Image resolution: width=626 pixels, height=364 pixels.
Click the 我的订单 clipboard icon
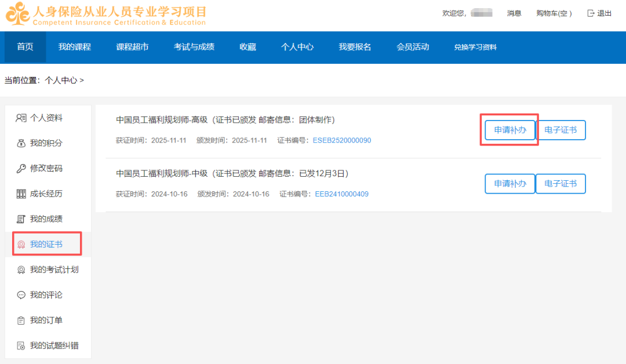pos(21,321)
